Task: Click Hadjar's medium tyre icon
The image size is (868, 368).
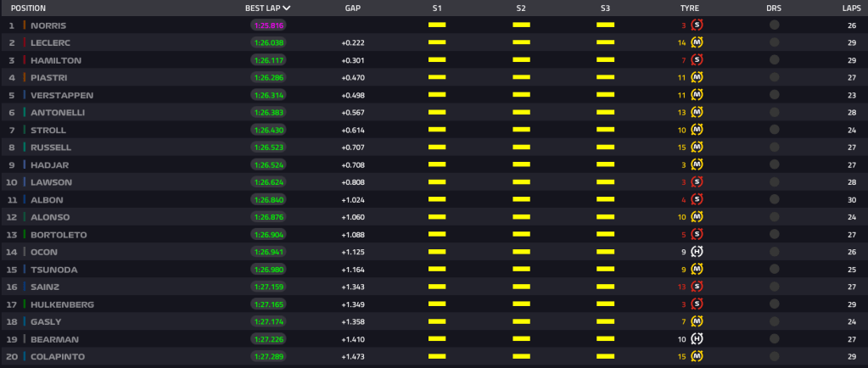Action: [x=697, y=164]
